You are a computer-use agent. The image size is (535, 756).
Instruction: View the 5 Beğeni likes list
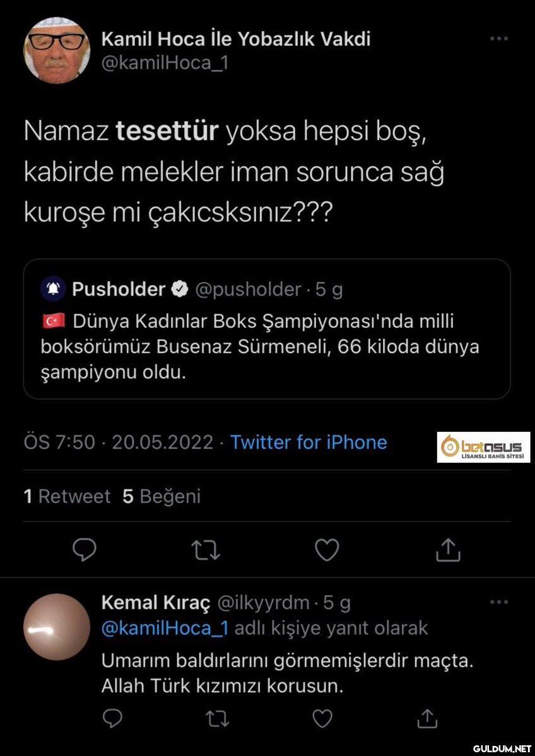click(x=162, y=497)
